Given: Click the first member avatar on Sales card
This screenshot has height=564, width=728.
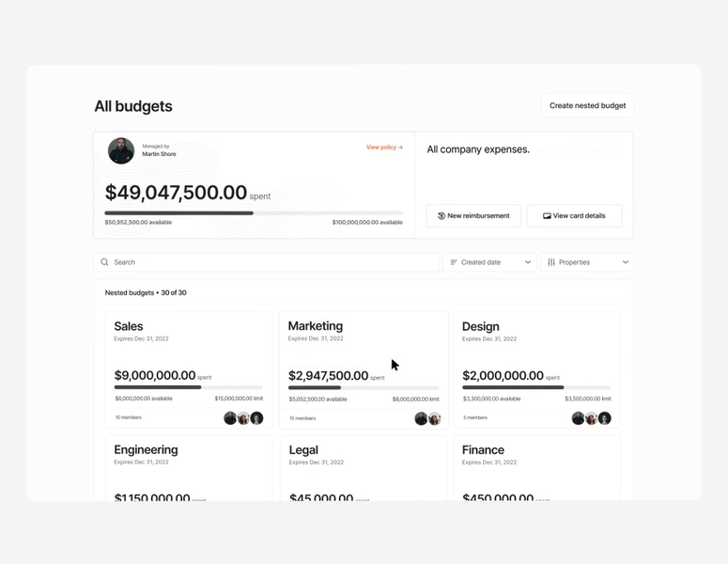Looking at the screenshot, I should pyautogui.click(x=230, y=418).
